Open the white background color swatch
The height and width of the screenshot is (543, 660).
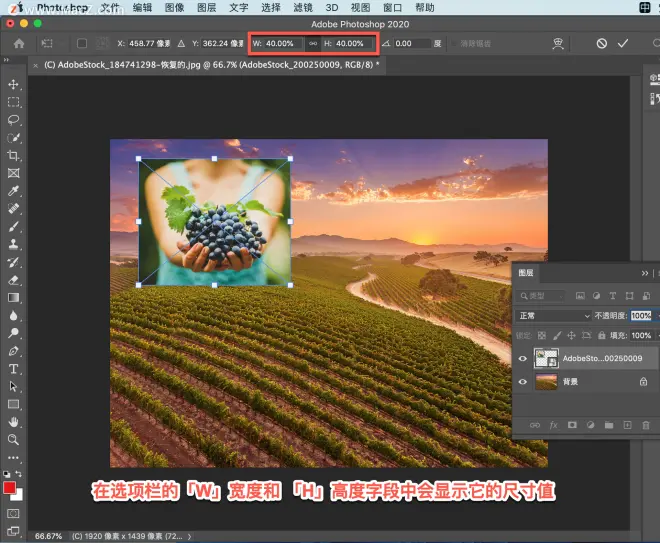[19, 497]
